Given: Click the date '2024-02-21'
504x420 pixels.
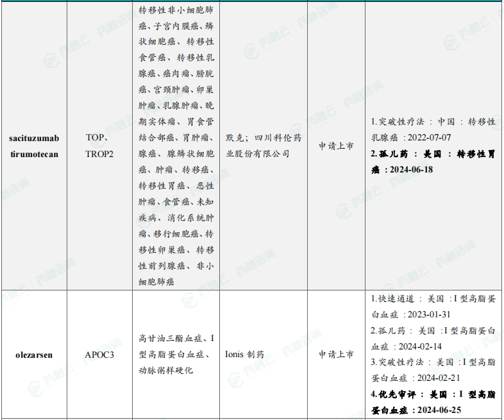Looking at the screenshot, I should click(439, 378).
